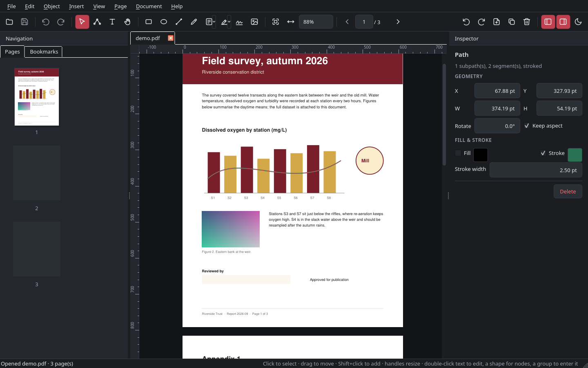This screenshot has height=368, width=588.
Task: Click the Add page icon
Action: (x=497, y=22)
